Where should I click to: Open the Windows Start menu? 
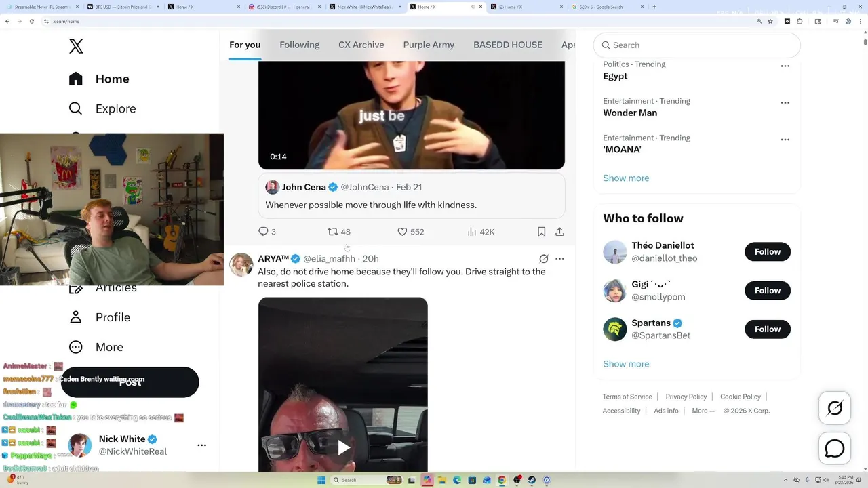[321, 480]
